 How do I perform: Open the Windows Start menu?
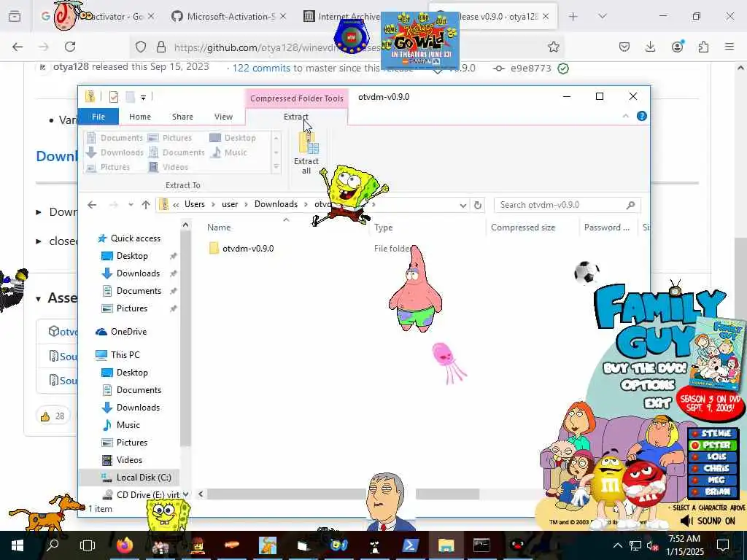pyautogui.click(x=18, y=545)
